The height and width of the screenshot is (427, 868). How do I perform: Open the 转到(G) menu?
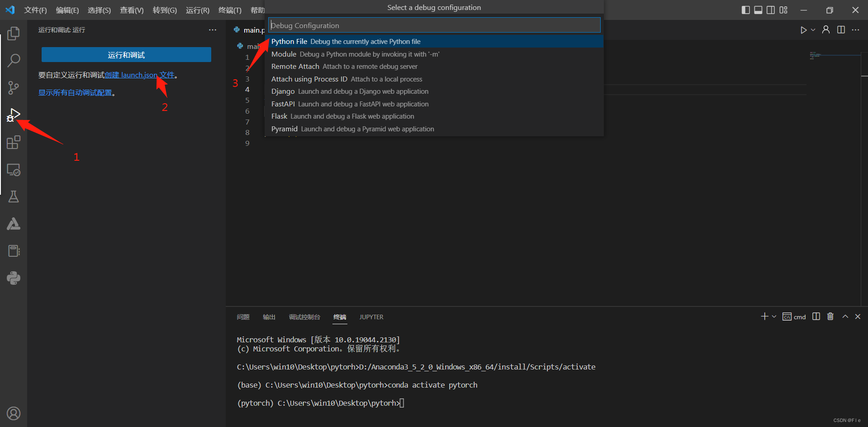coord(165,10)
